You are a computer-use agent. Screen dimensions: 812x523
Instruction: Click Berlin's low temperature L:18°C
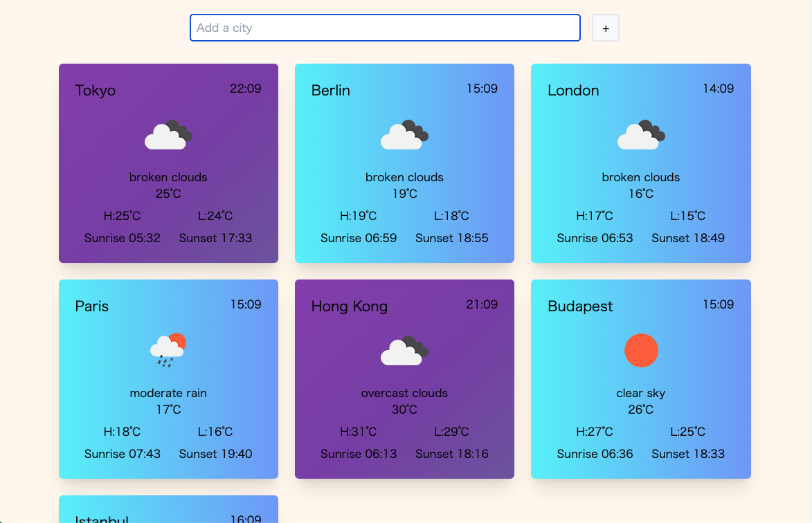tap(451, 216)
